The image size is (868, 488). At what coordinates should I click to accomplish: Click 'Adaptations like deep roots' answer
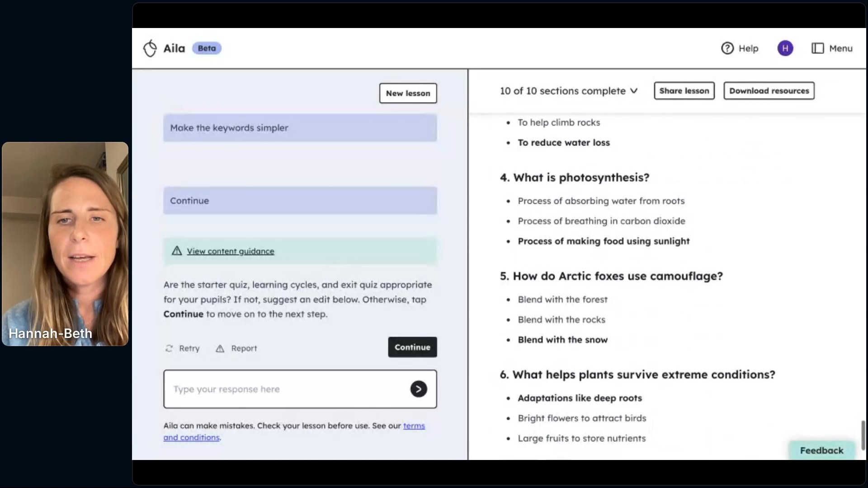[580, 398]
